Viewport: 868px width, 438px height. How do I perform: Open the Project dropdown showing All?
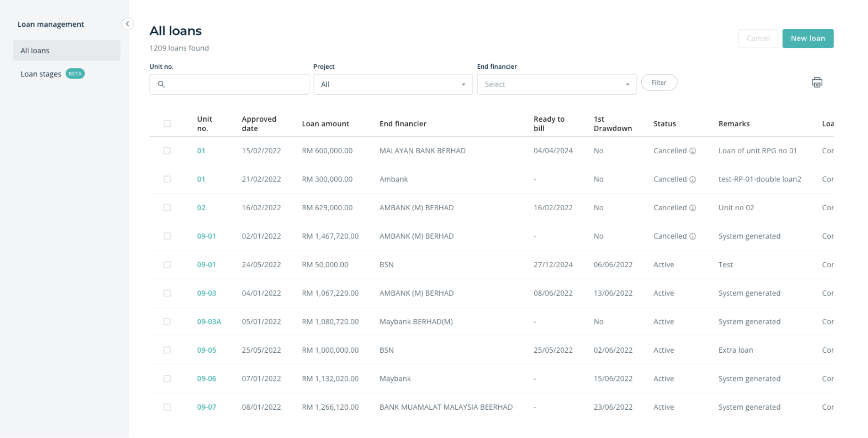(x=393, y=84)
